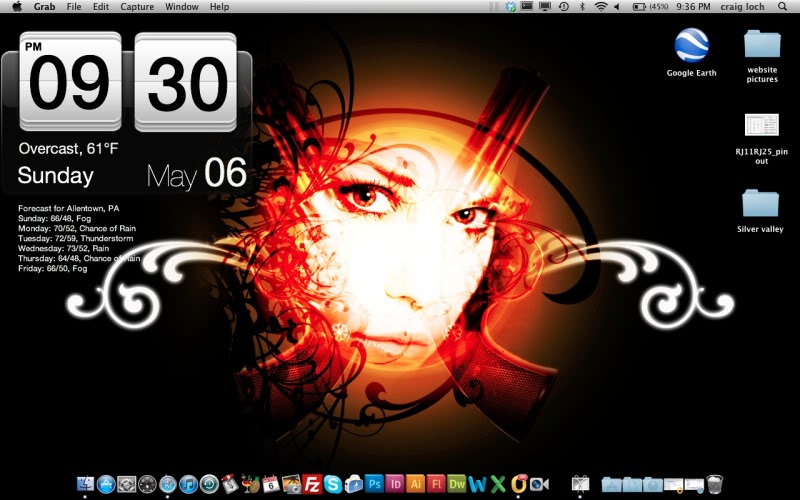Open Illustrator in the dock
Image resolution: width=800 pixels, height=500 pixels.
click(x=415, y=484)
